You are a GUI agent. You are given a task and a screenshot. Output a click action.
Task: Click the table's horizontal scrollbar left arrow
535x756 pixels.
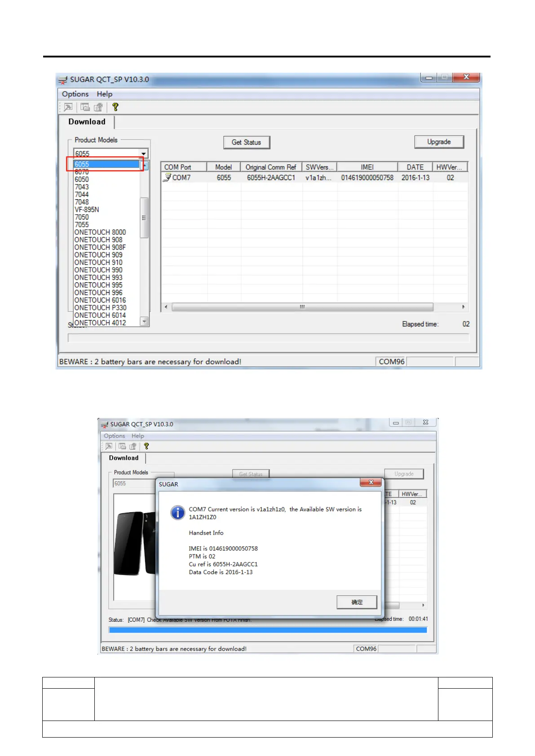[166, 307]
